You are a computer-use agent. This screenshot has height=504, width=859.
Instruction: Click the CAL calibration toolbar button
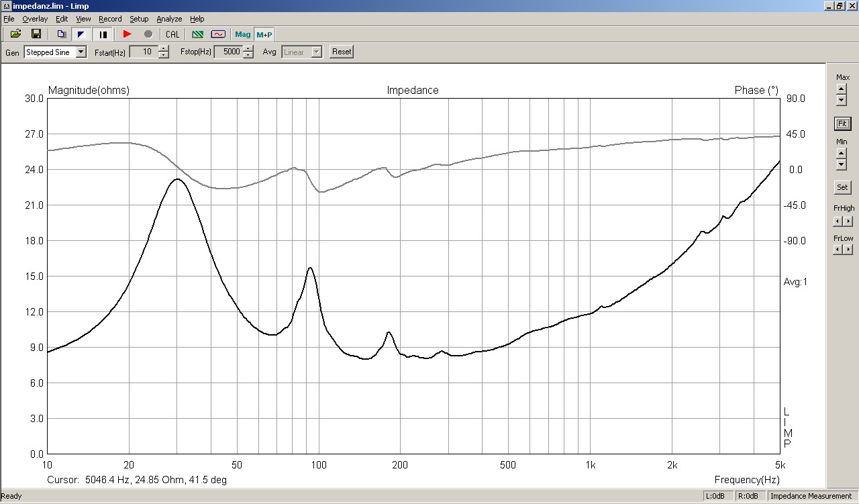pyautogui.click(x=172, y=34)
